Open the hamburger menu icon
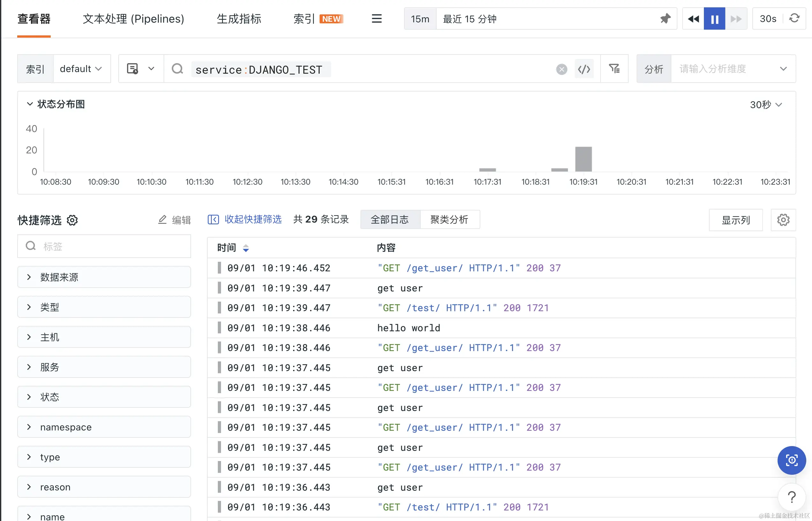812x521 pixels. [x=377, y=18]
